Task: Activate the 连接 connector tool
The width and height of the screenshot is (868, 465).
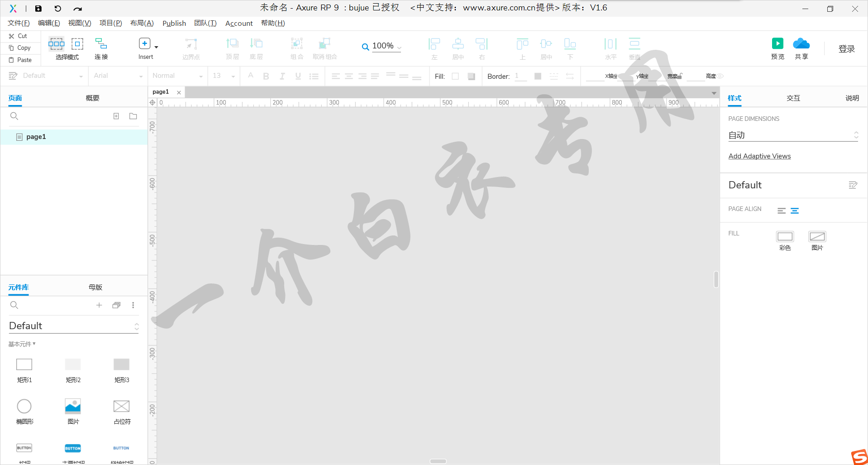Action: point(101,43)
